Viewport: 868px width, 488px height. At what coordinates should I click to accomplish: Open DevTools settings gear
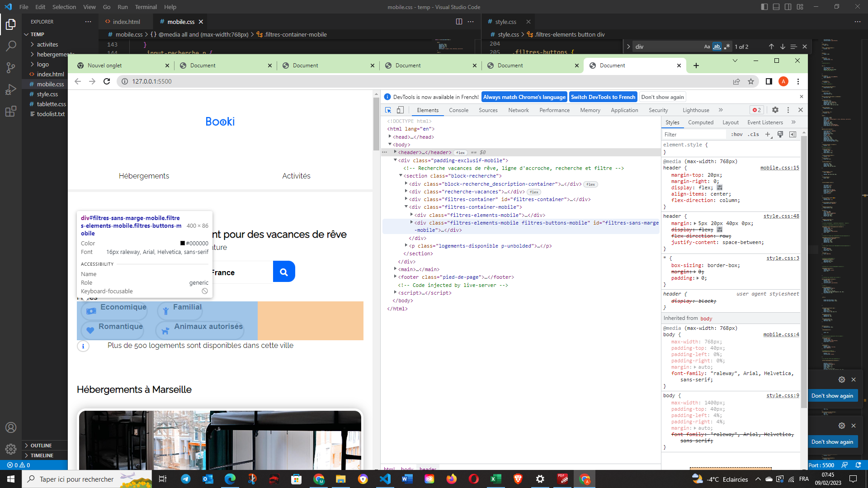(775, 110)
